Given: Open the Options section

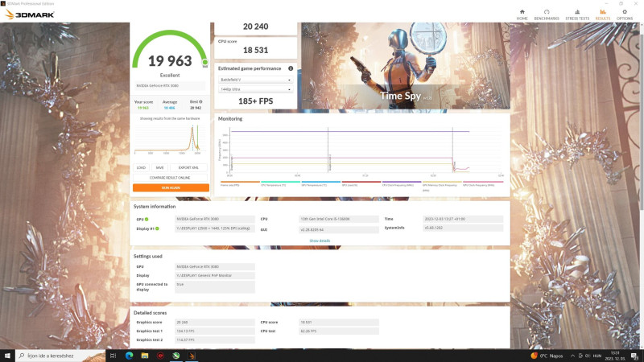Looking at the screenshot, I should coord(625,14).
